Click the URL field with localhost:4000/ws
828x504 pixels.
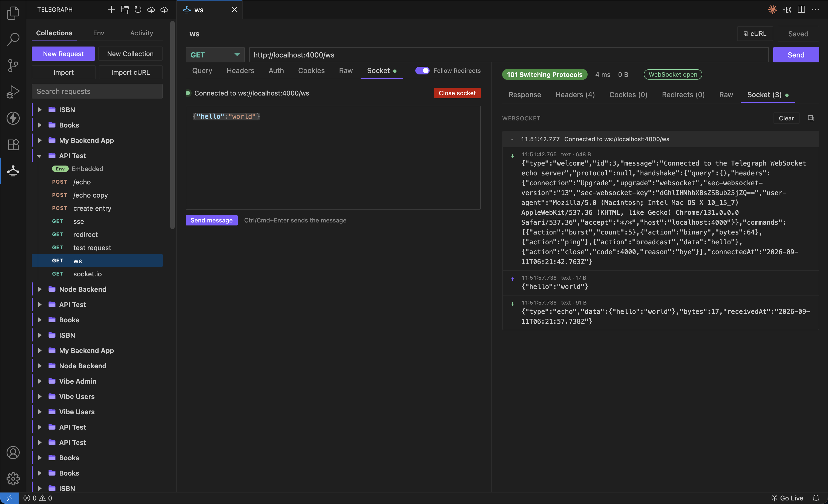point(509,55)
